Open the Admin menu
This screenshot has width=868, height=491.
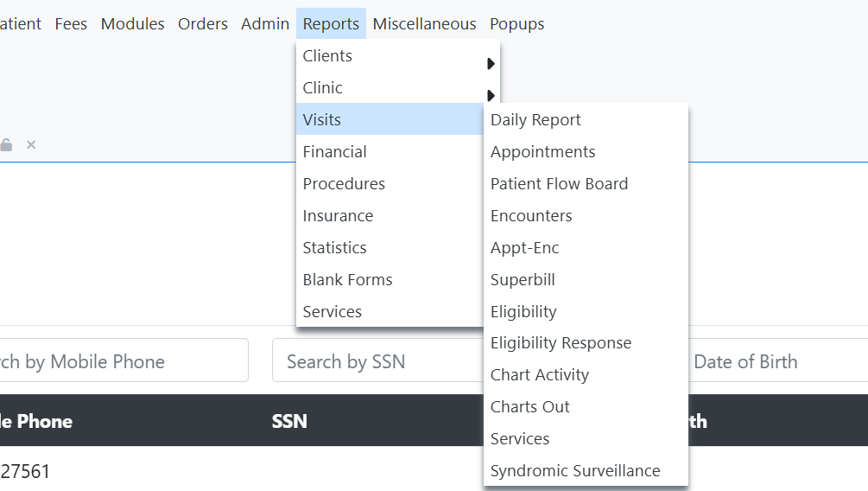(x=265, y=24)
